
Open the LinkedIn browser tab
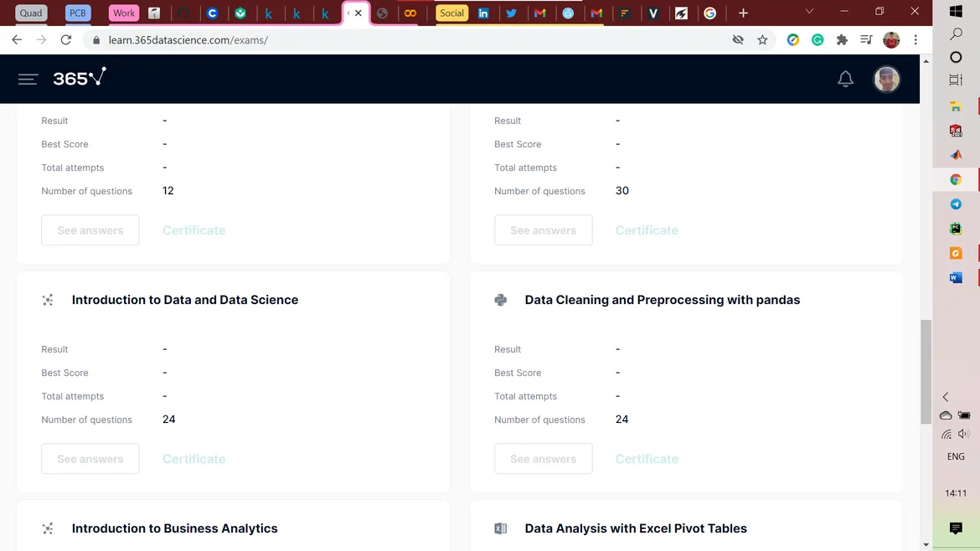(483, 13)
